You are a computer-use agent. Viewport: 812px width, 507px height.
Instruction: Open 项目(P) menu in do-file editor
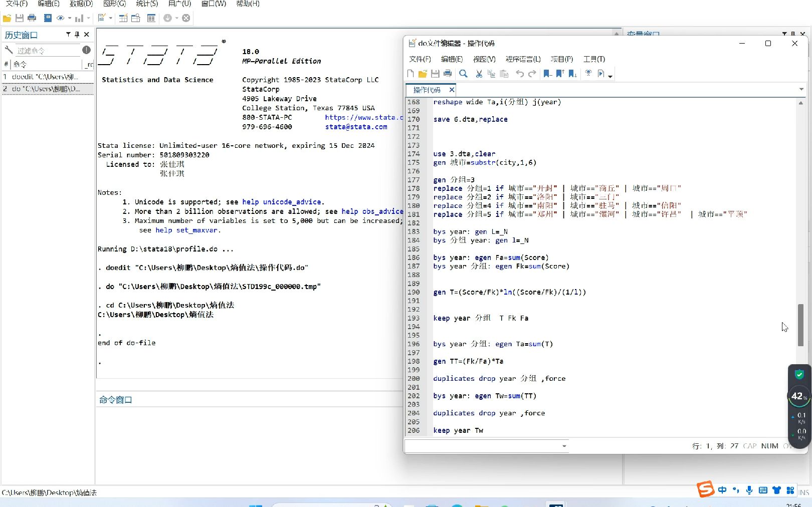tap(562, 59)
